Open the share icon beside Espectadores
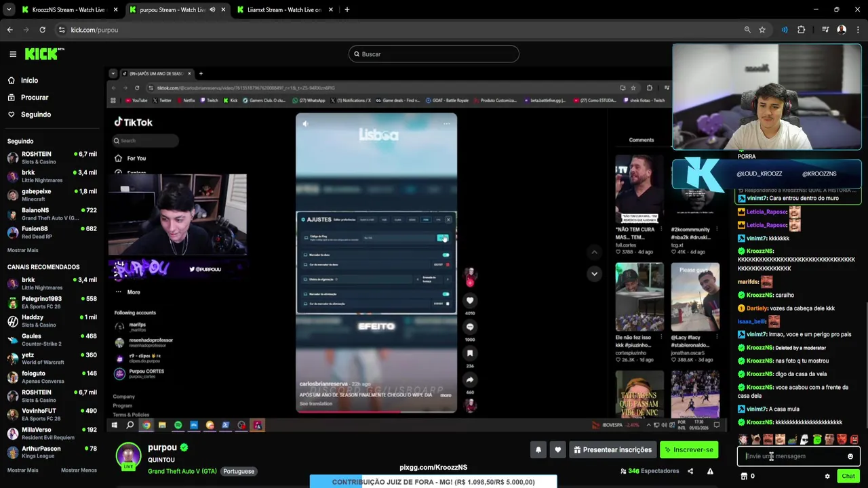This screenshot has width=868, height=488. [690, 471]
